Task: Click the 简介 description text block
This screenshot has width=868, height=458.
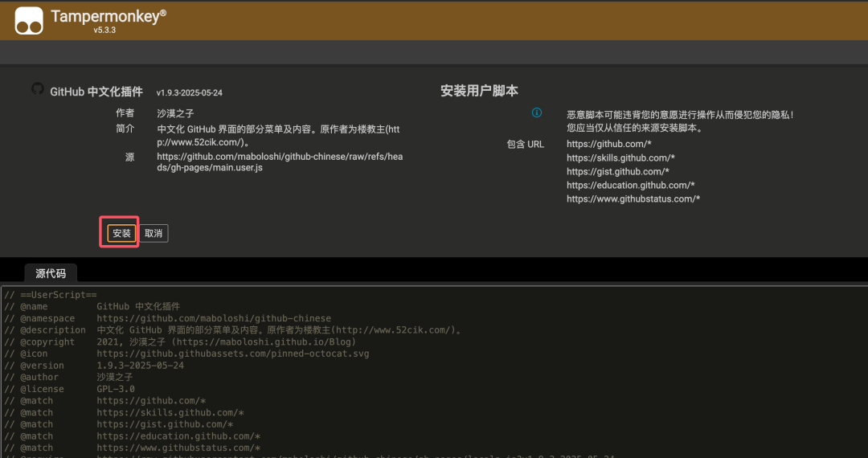Action: 278,136
